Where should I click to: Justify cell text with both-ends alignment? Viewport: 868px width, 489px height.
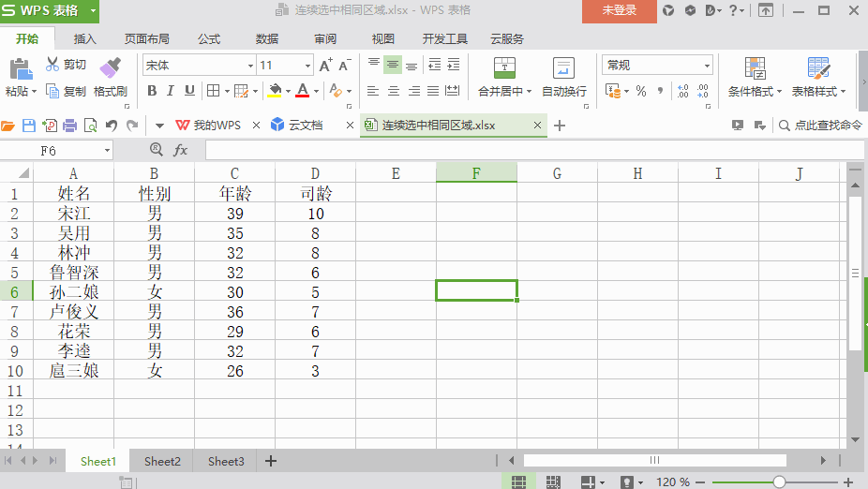coord(433,91)
